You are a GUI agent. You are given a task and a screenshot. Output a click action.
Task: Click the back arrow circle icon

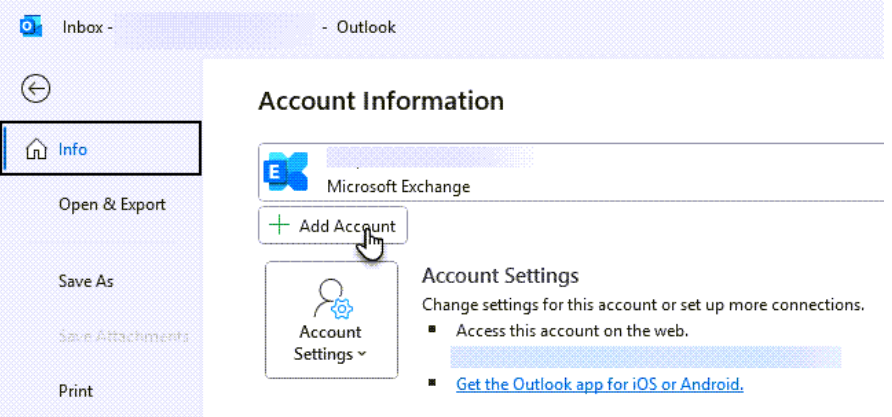coord(36,89)
